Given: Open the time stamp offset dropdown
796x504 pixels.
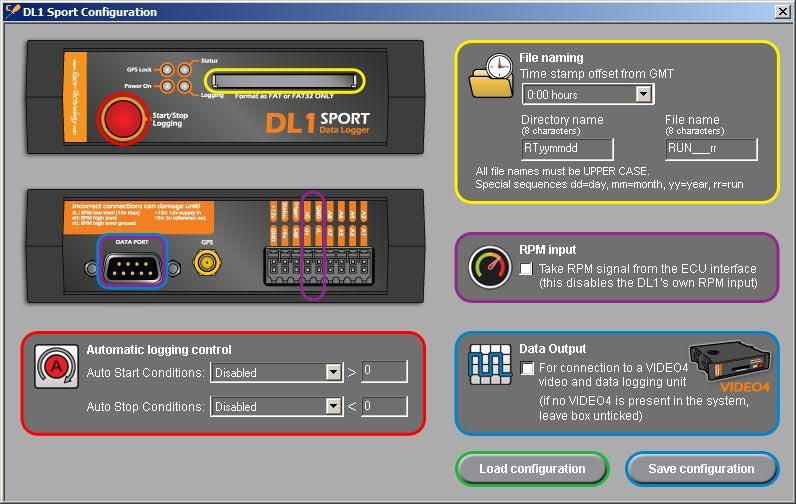Looking at the screenshot, I should [x=644, y=94].
